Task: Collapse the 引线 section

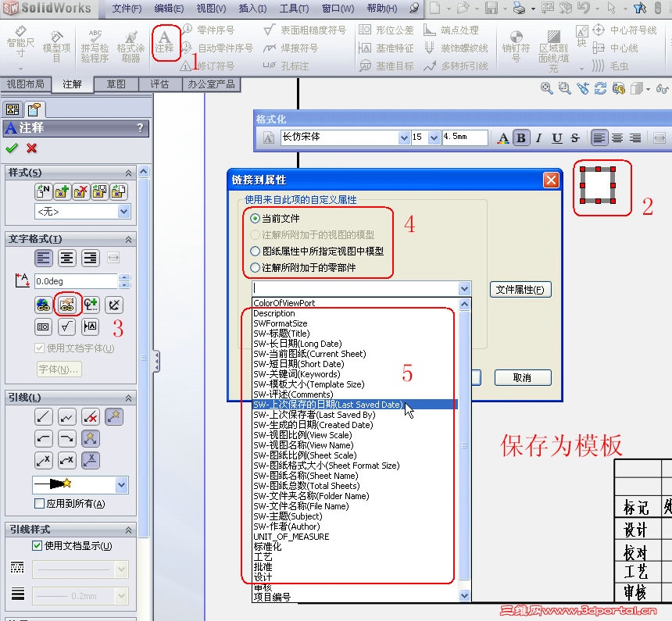Action: pos(128,398)
